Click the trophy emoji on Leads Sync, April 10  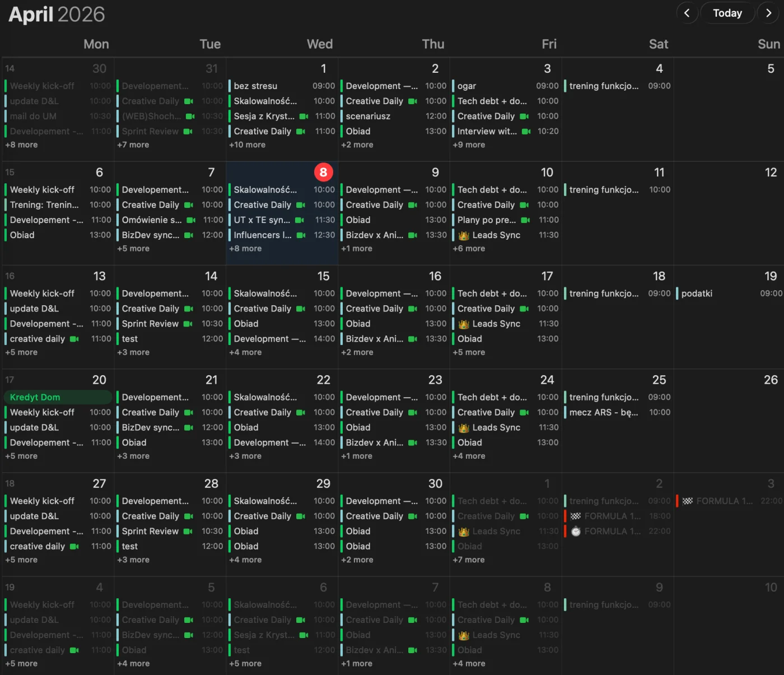tap(463, 235)
